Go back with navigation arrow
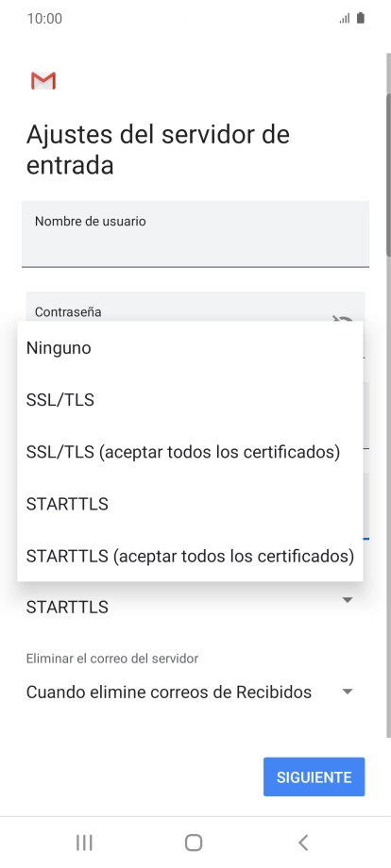The image size is (391, 868). click(303, 843)
